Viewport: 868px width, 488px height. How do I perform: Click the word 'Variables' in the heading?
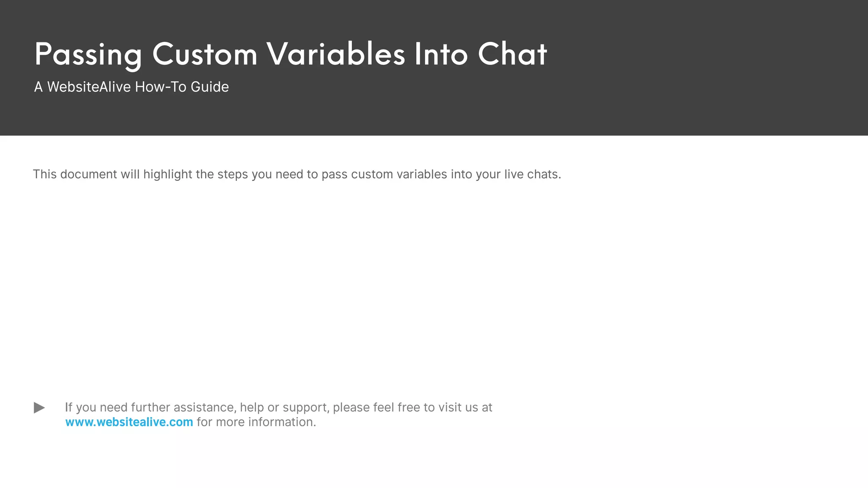tap(336, 54)
